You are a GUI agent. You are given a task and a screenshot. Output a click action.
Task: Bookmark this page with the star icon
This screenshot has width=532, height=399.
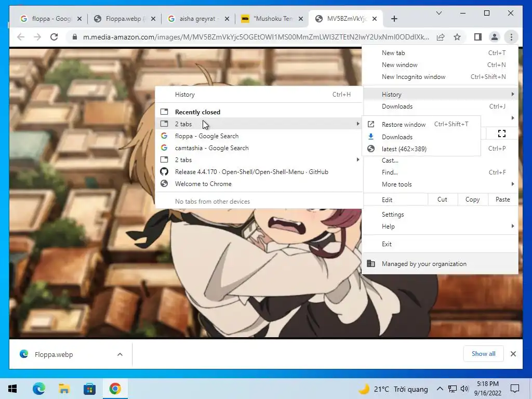[457, 37]
